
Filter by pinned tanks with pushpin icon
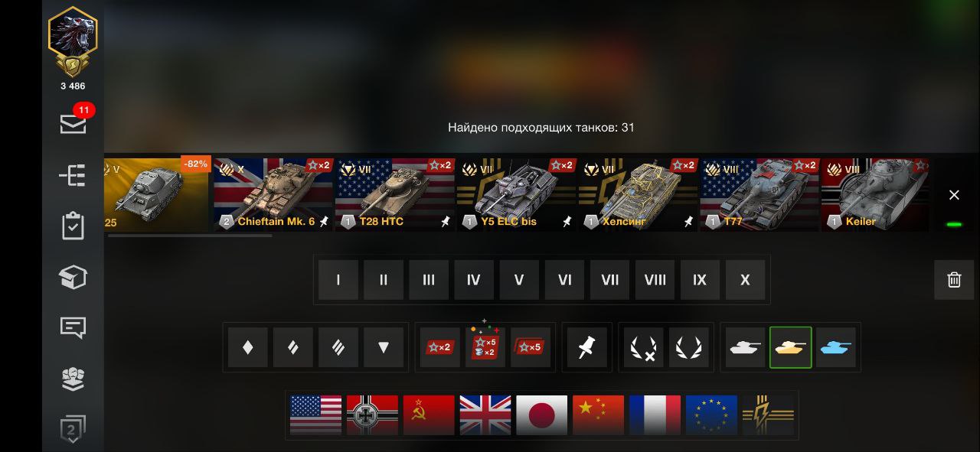click(x=586, y=348)
